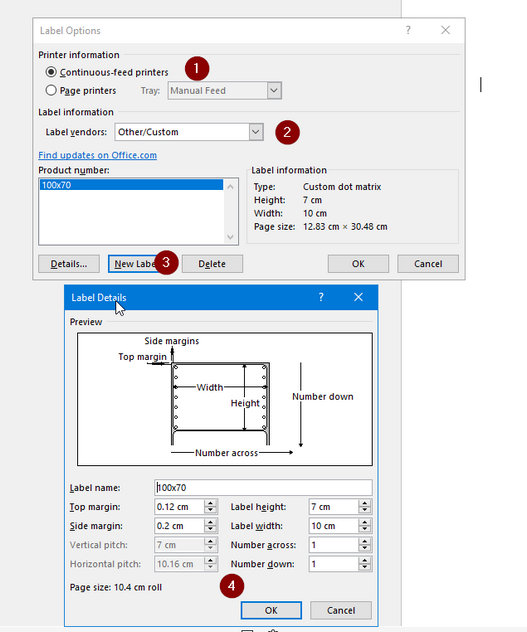Click 'Page size: 10.4 cm roll' text
527x632 pixels.
click(116, 587)
